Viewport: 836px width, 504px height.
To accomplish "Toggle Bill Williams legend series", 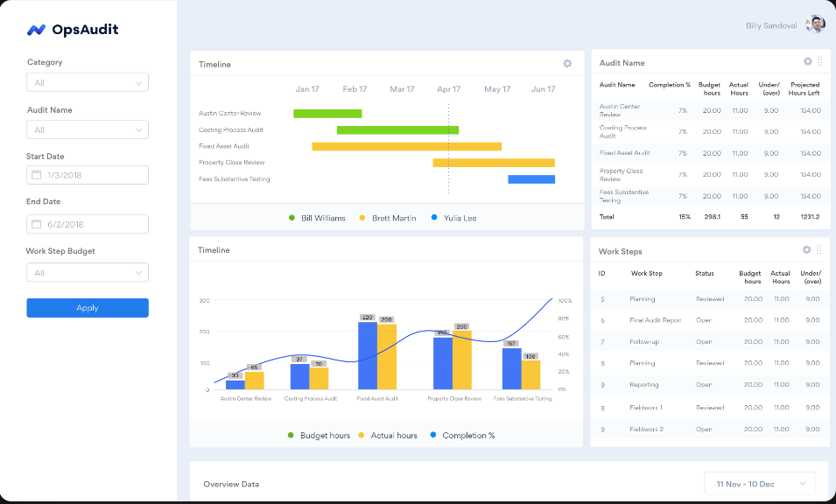I will point(317,218).
